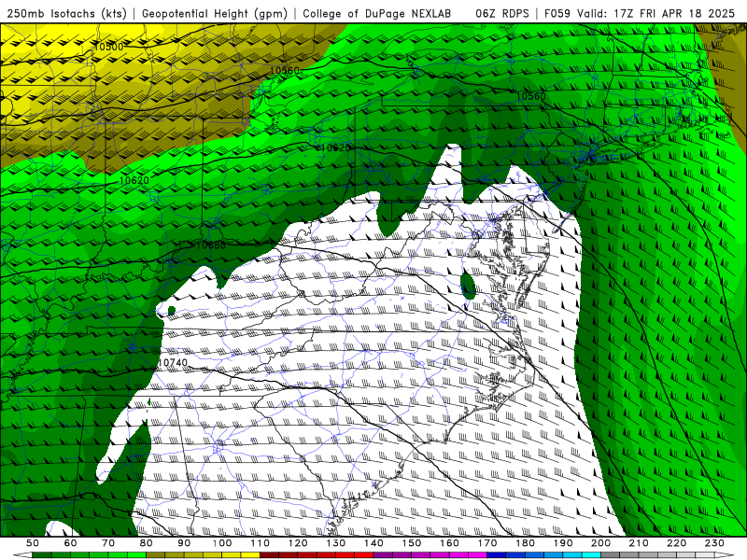Image resolution: width=747 pixels, height=560 pixels.
Task: Pick the cyan swatch ending at 200
Action: pos(591,555)
